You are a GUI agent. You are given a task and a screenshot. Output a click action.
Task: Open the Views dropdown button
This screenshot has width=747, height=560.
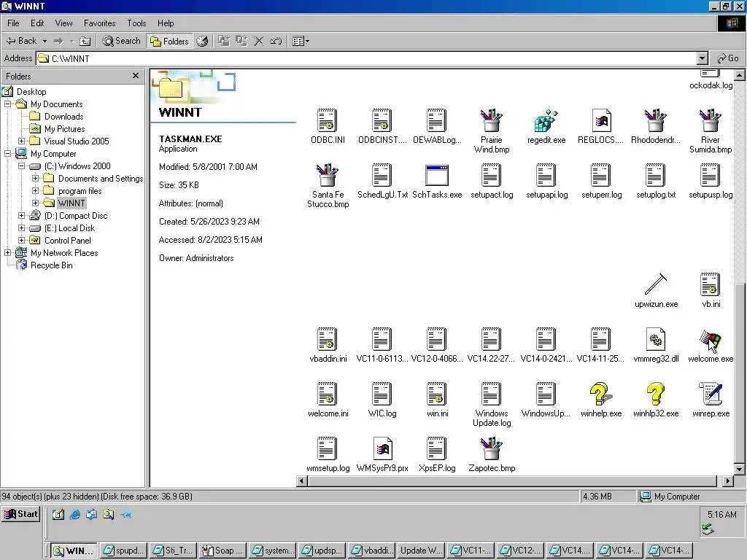point(301,41)
